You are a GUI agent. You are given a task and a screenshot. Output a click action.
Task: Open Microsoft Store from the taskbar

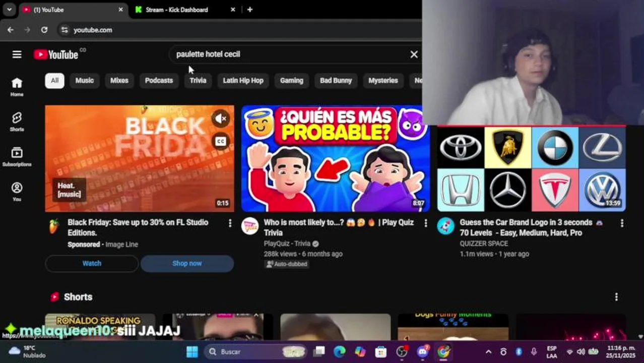coord(381,351)
